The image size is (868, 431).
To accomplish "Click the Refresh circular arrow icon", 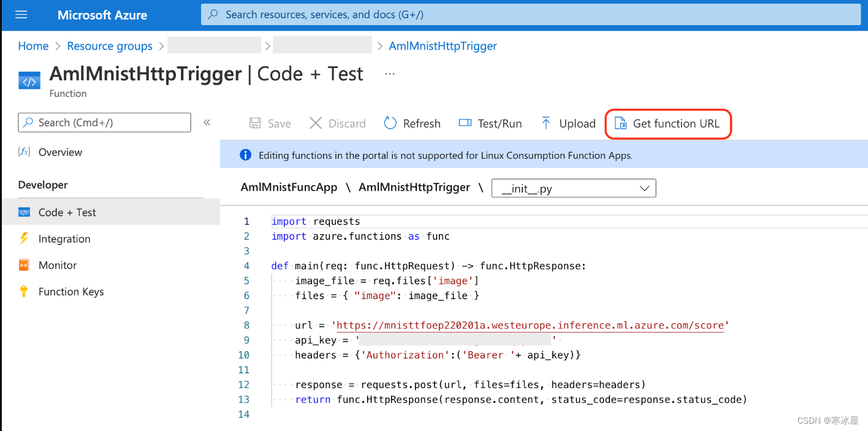I will (x=390, y=123).
